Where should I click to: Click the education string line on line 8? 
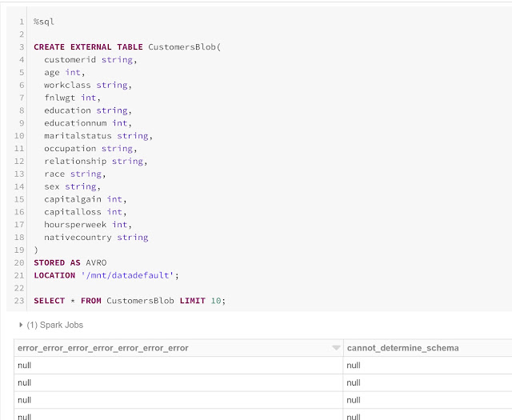click(88, 110)
